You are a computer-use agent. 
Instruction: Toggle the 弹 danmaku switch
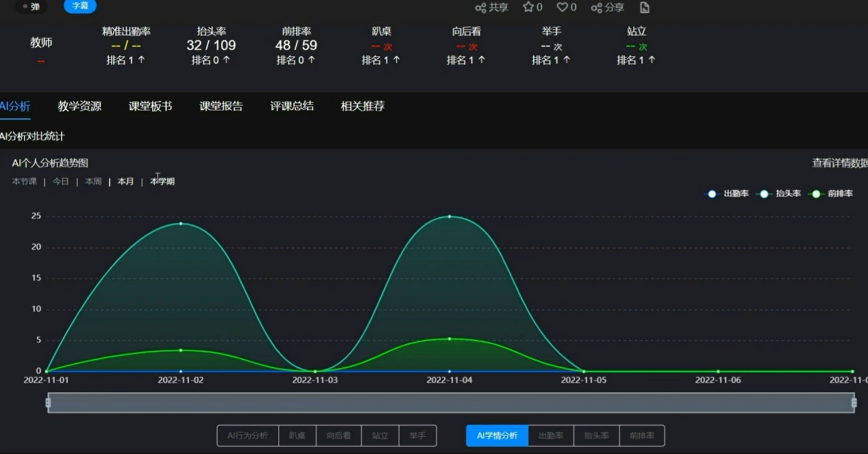[31, 7]
